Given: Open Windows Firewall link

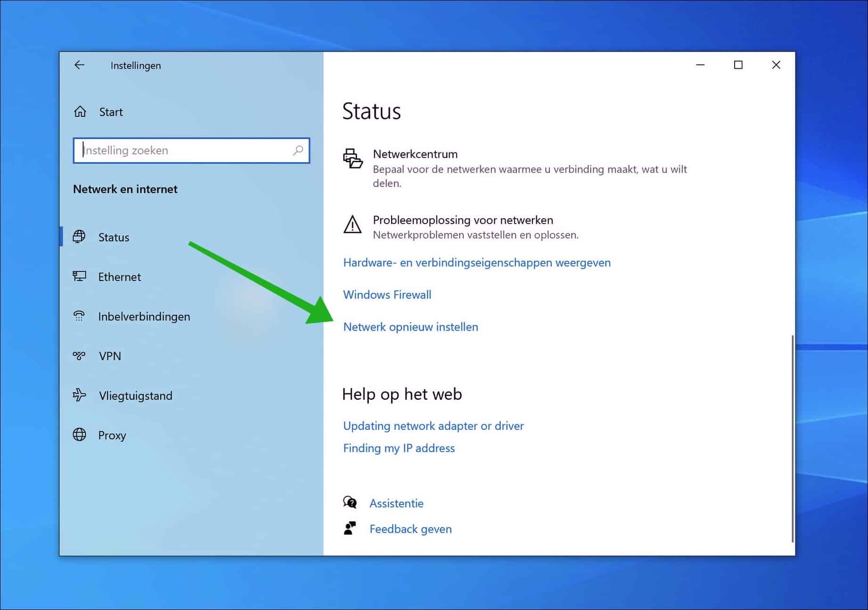Looking at the screenshot, I should pyautogui.click(x=387, y=294).
